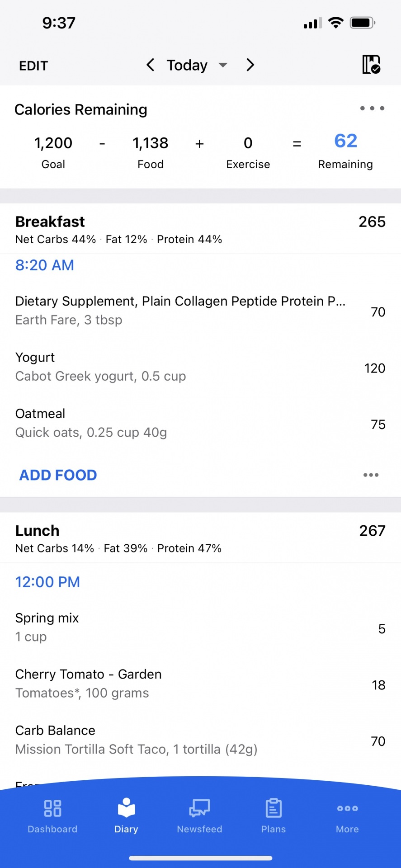This screenshot has height=868, width=401.
Task: Open Breakfast meal options ellipsis
Action: 371,475
